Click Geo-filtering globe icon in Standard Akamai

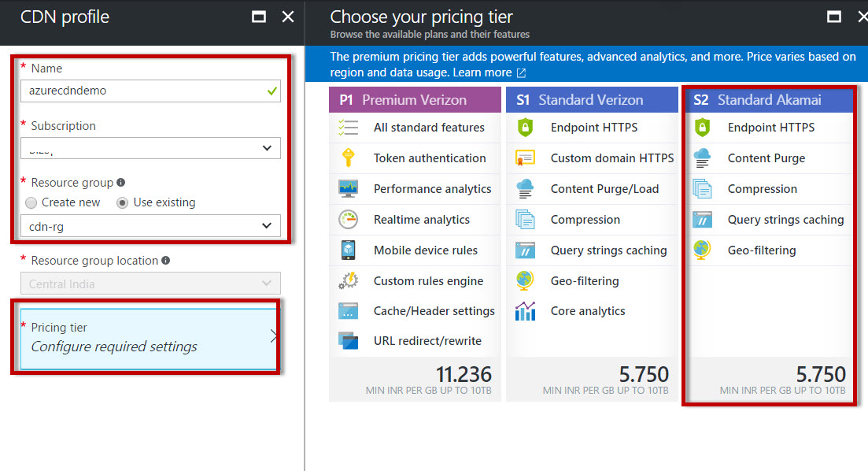click(702, 250)
